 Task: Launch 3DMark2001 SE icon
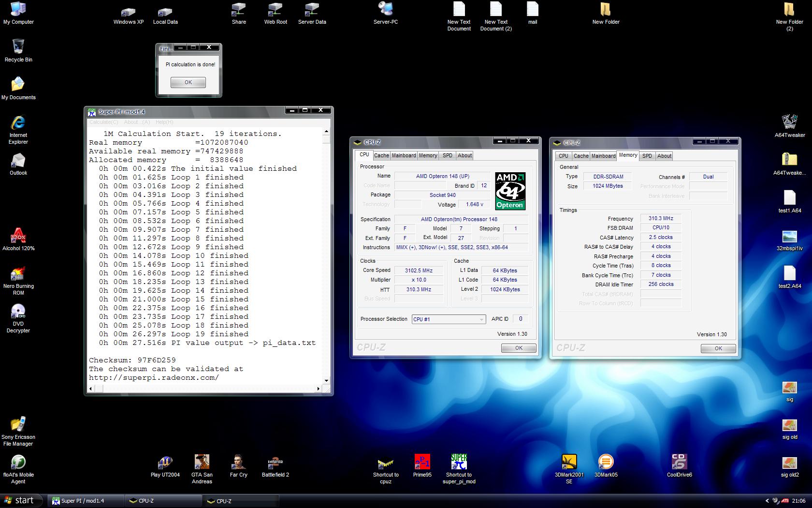pos(569,469)
